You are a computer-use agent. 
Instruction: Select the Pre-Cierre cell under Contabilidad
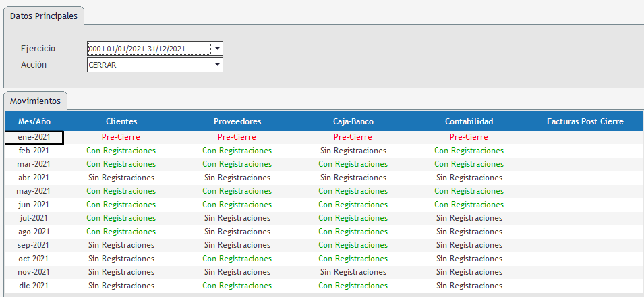click(x=469, y=137)
